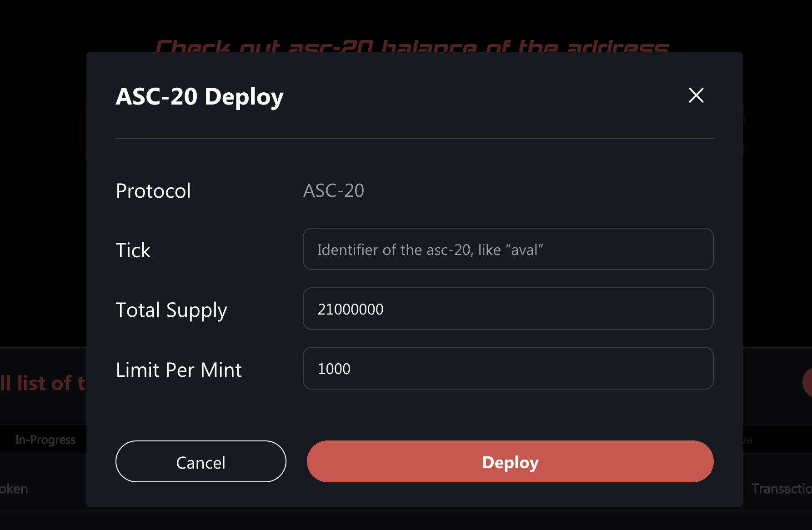Image resolution: width=812 pixels, height=530 pixels.
Task: Click the Protocol label
Action: point(153,190)
